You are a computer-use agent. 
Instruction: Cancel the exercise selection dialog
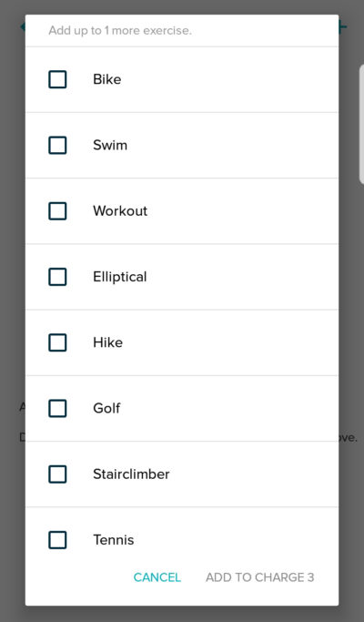tap(157, 577)
